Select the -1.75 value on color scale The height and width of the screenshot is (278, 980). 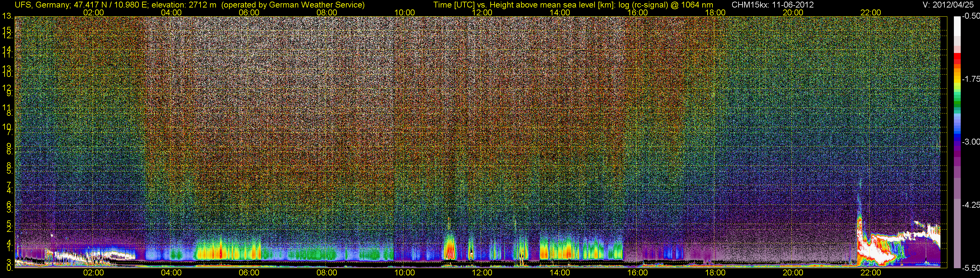[971, 79]
